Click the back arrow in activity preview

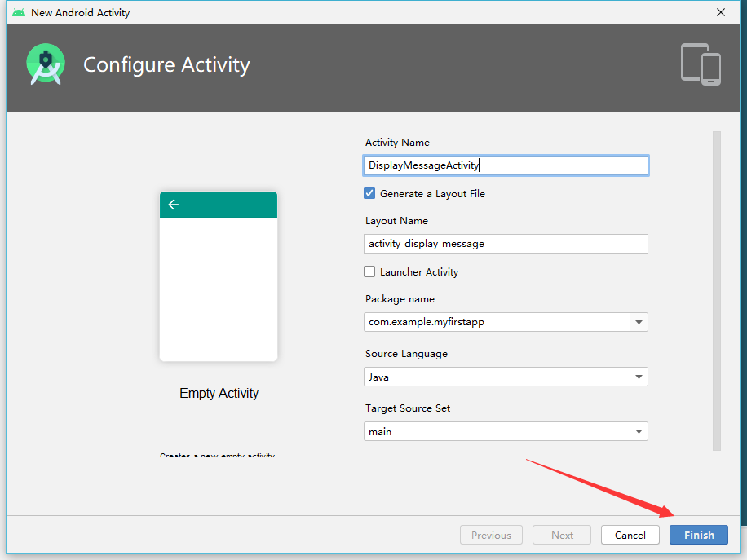pos(173,205)
